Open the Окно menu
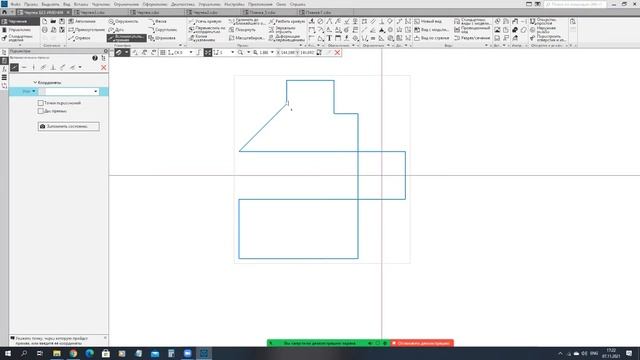Viewport: 640px width, 360px height. click(281, 4)
